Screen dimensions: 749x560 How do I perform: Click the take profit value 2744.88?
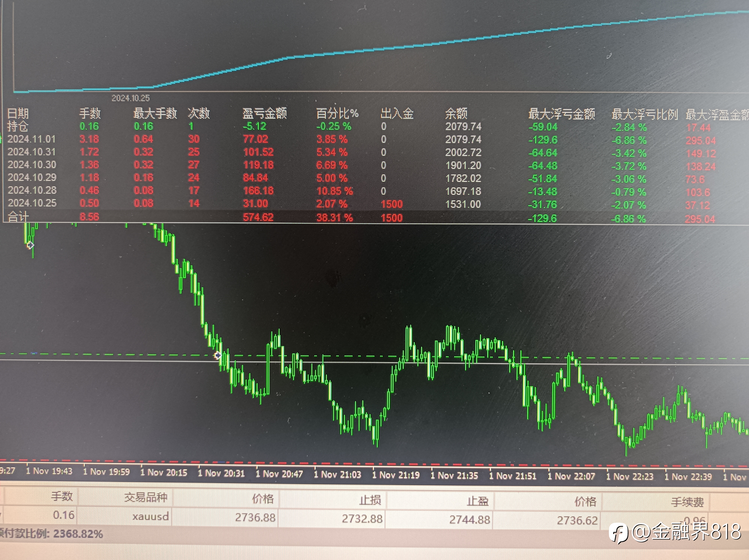coord(470,520)
